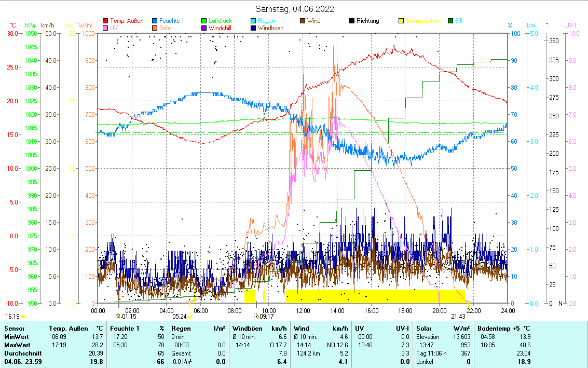The image size is (588, 368).
Task: Click the max temperature time '17:19'
Action: [59, 345]
